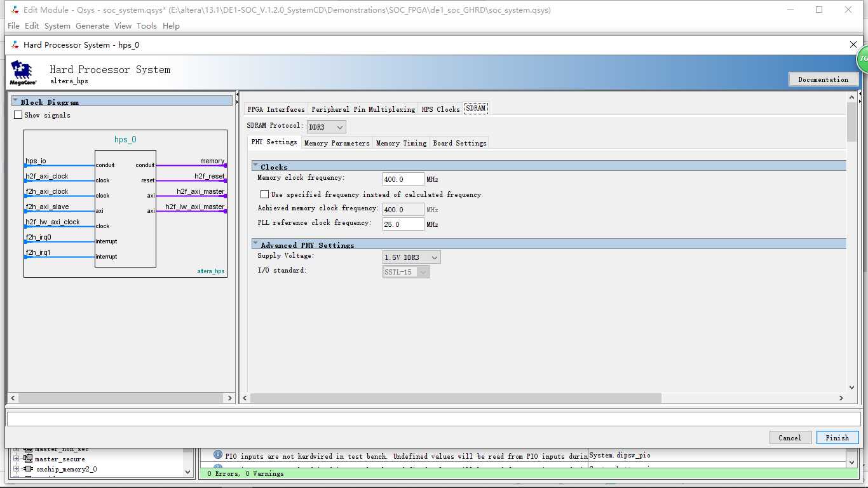Click the h2f_lw_axi_clock port label
Image resolution: width=868 pixels, height=488 pixels.
(x=53, y=222)
